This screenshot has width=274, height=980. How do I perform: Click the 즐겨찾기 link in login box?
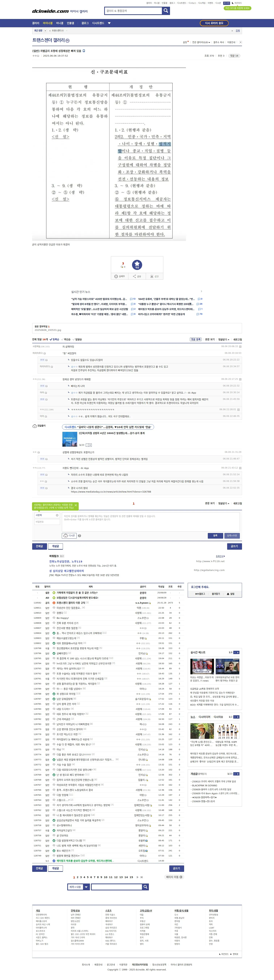[216, 594]
